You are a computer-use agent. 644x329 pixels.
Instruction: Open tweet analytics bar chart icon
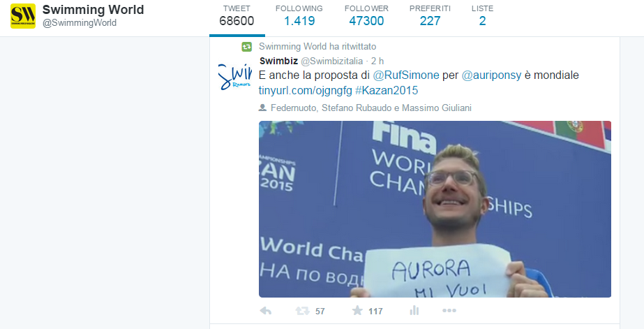414,311
